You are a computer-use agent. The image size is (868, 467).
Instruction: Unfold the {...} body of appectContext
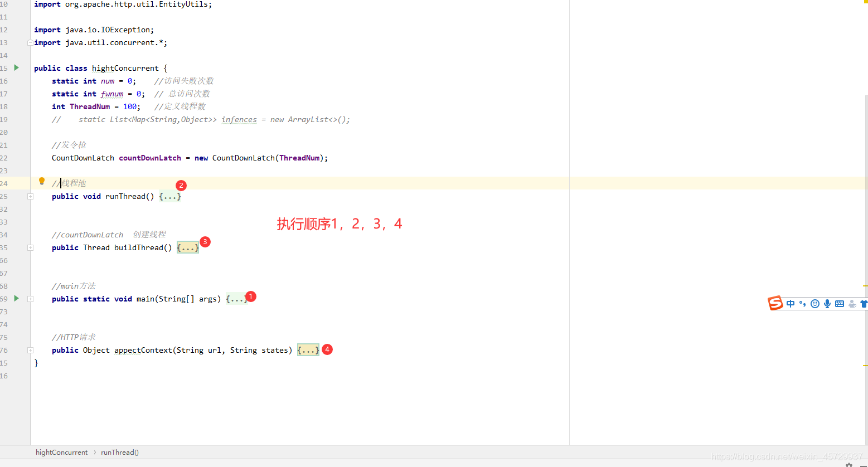(x=308, y=350)
